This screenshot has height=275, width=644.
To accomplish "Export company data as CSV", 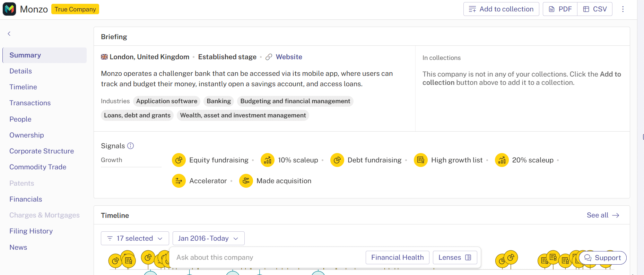I will (595, 9).
